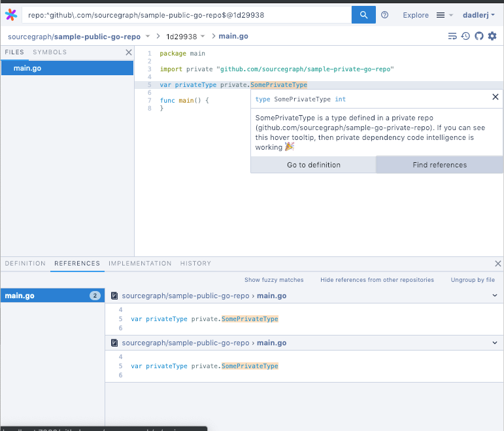Open the HISTORY panel tab
504x431 pixels.
point(195,264)
